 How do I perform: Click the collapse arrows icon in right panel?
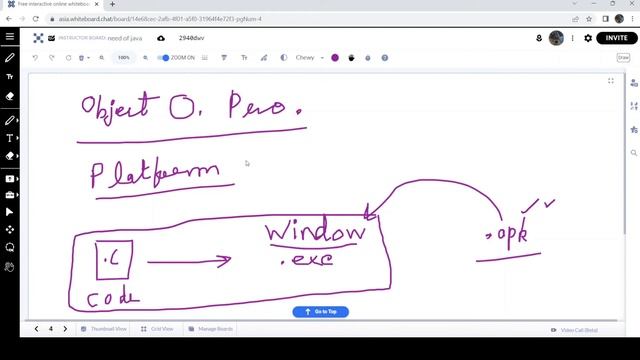(x=634, y=106)
